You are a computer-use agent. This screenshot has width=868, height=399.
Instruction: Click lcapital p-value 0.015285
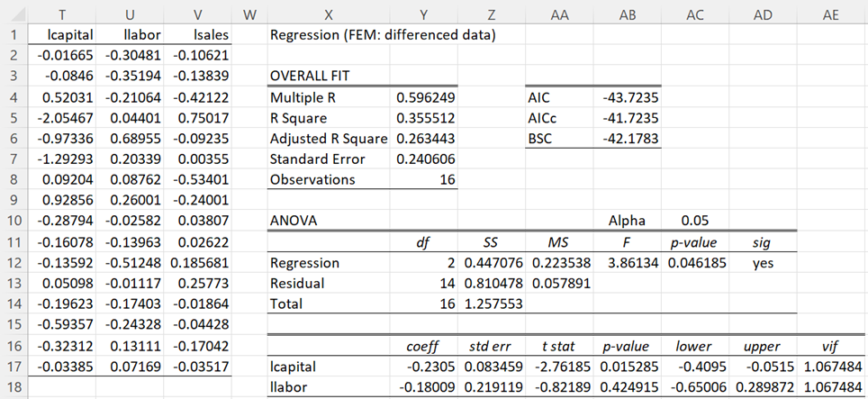click(629, 367)
